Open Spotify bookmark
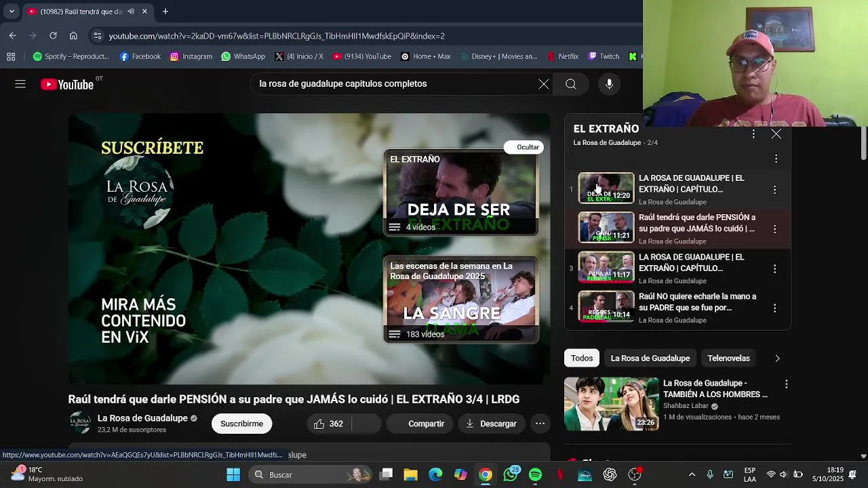Image resolution: width=868 pixels, height=488 pixels. 71,57
